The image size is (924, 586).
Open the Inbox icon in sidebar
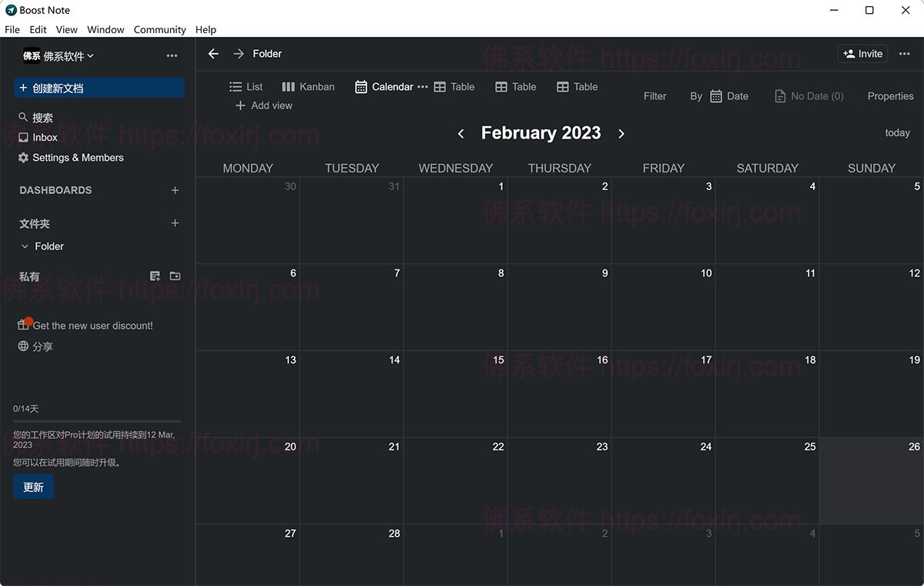point(24,137)
